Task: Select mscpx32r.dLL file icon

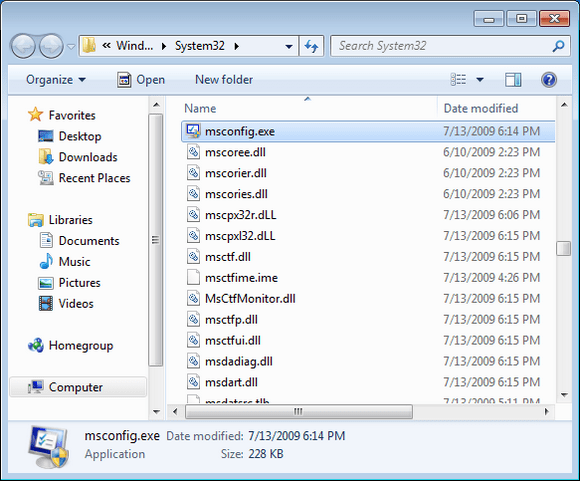Action: (193, 215)
